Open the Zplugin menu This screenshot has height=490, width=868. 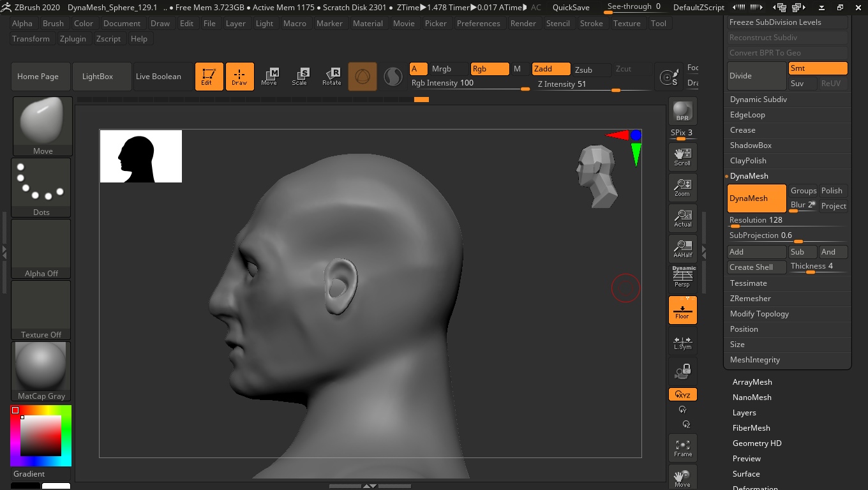[x=73, y=39]
